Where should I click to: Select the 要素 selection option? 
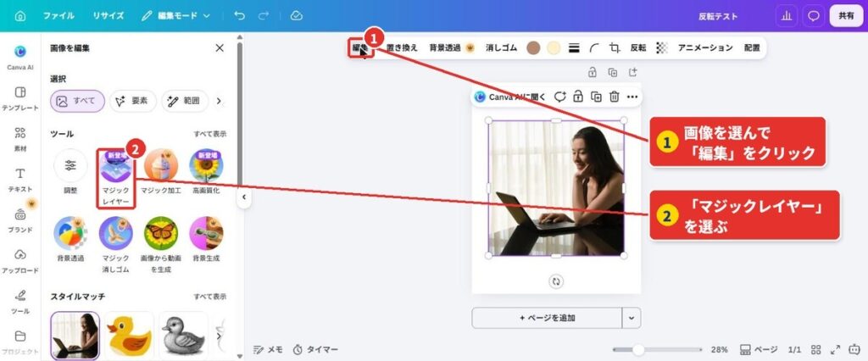point(133,102)
